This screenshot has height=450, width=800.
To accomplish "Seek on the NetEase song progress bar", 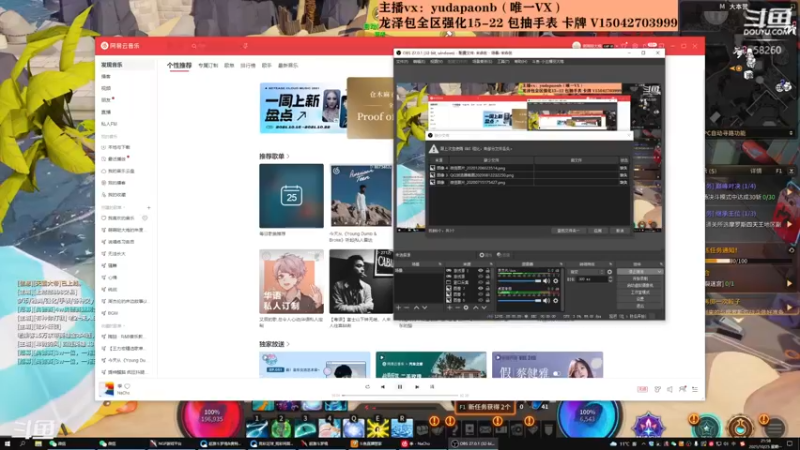I will 401,395.
